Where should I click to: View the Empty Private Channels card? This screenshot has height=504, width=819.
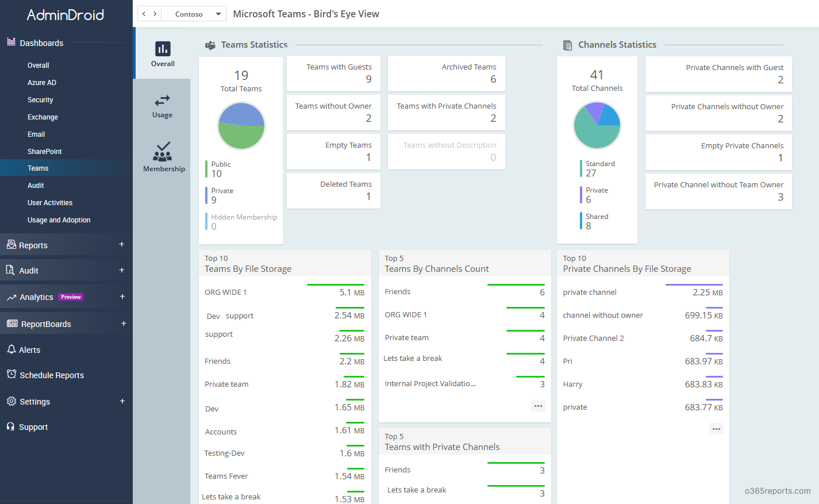718,151
